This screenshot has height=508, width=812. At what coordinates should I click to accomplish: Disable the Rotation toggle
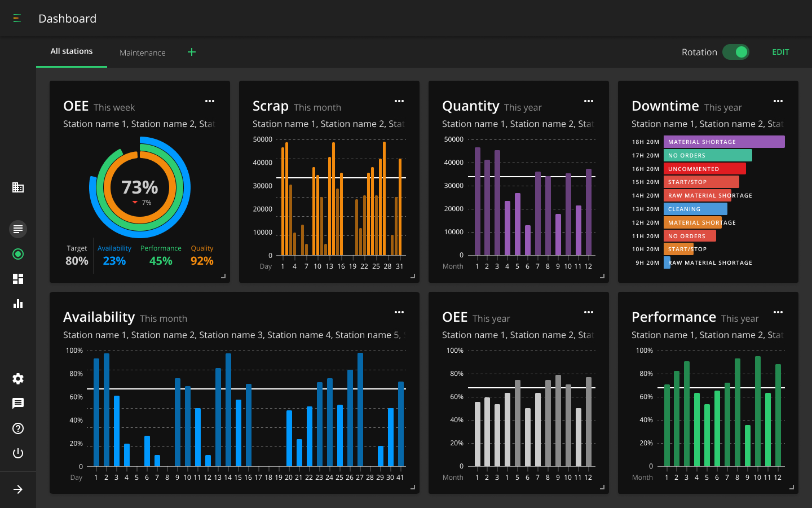[x=736, y=52]
